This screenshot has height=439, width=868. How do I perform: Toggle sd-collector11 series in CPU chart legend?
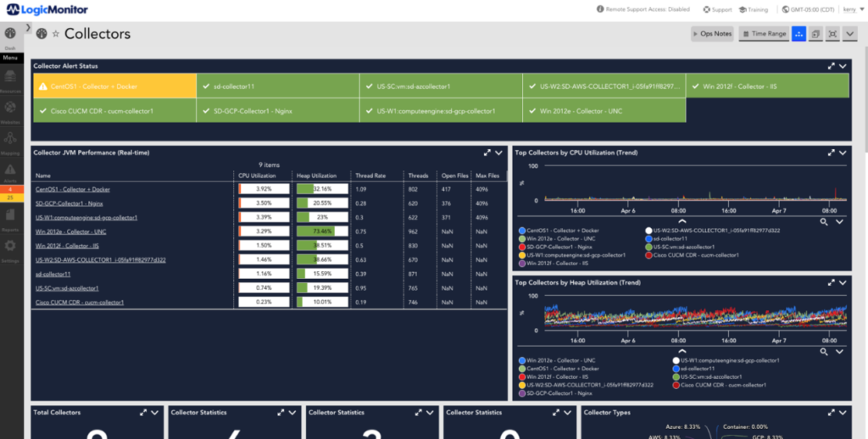click(x=666, y=239)
